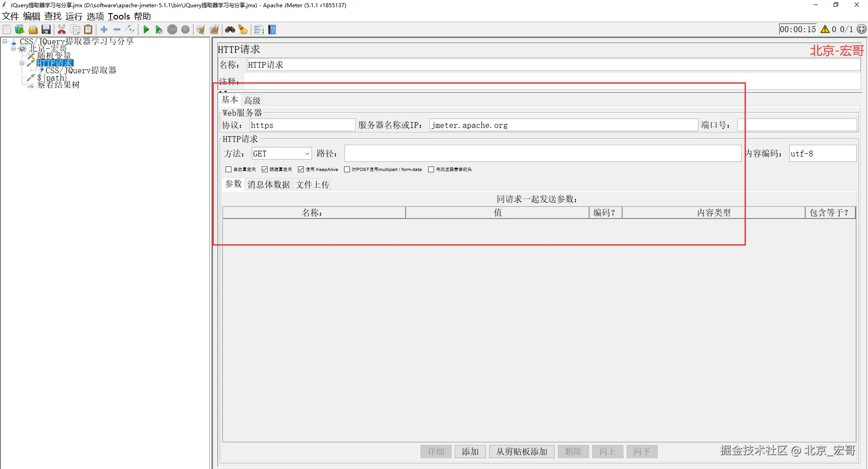The width and height of the screenshot is (868, 469).
Task: Click the 删除 button
Action: (x=573, y=451)
